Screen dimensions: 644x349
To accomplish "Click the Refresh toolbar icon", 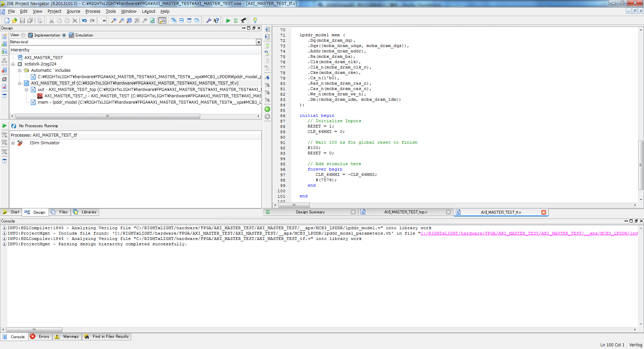I will [152, 20].
